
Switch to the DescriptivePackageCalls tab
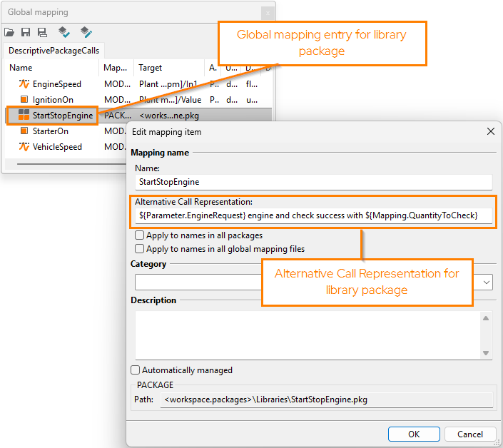click(x=54, y=51)
